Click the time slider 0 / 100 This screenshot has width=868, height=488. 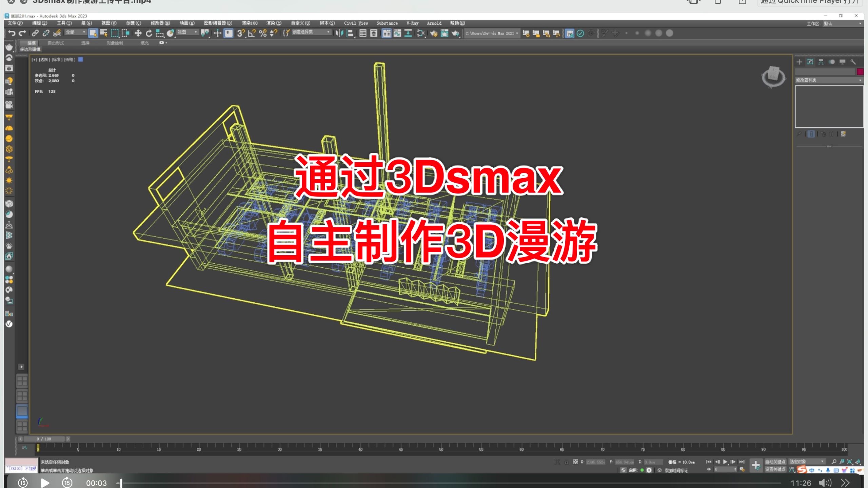(44, 439)
